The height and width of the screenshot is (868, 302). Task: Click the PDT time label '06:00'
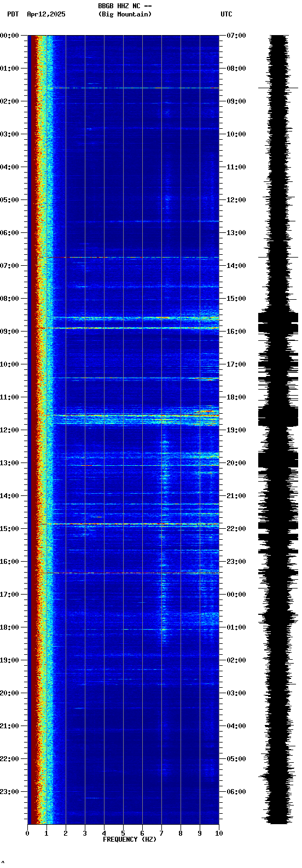point(9,233)
